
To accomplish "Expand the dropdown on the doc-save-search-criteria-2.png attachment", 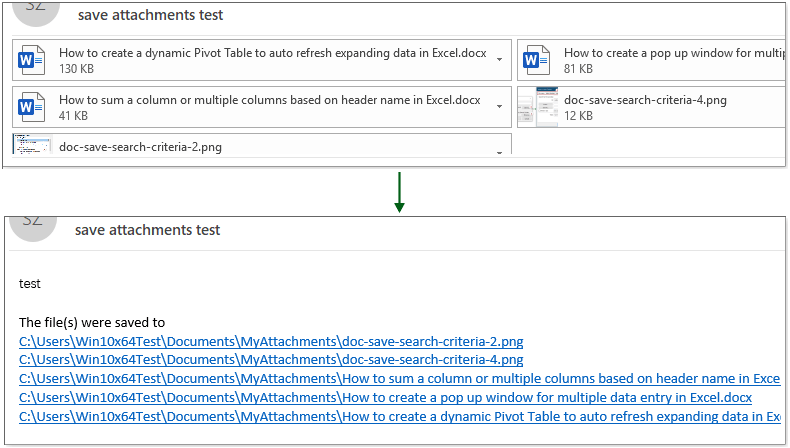I will tap(499, 150).
